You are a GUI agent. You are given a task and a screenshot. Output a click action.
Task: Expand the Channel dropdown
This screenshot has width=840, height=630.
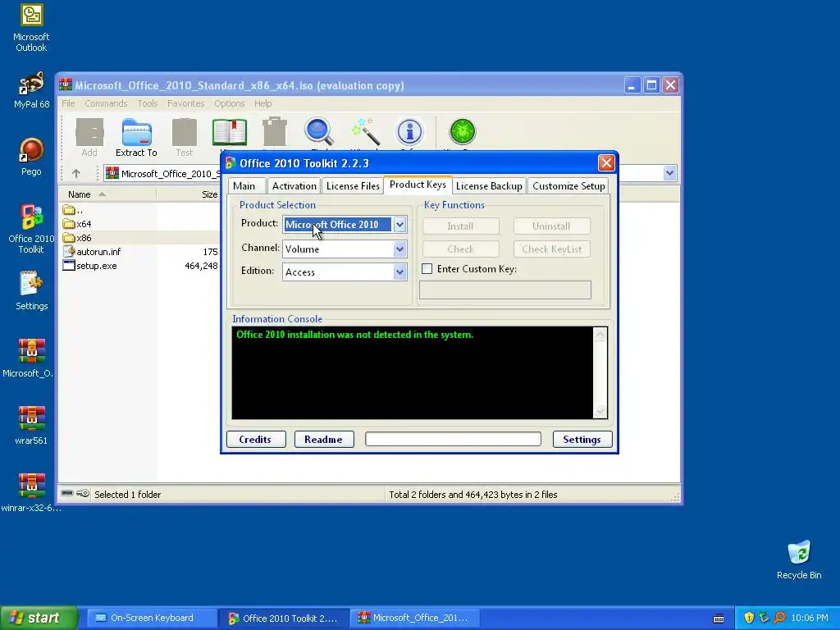pyautogui.click(x=399, y=249)
